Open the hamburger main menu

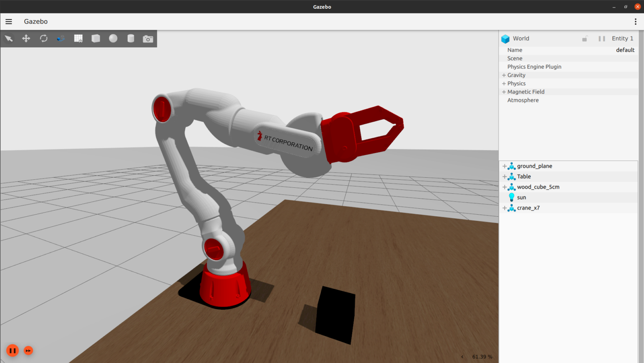point(9,21)
